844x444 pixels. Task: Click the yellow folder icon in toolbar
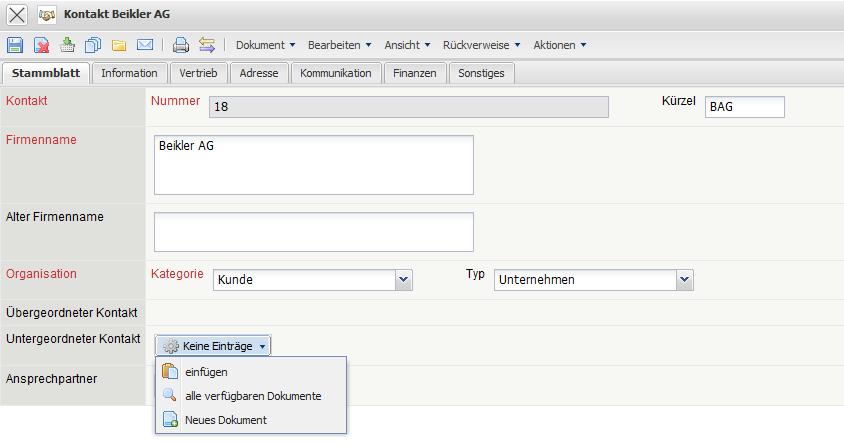point(119,45)
